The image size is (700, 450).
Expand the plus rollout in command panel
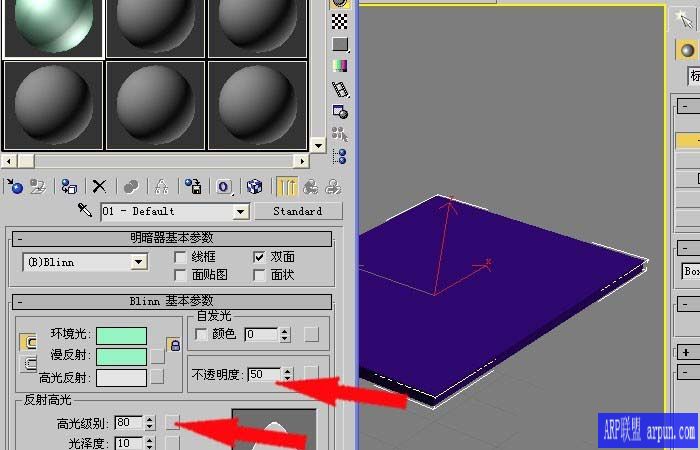(688, 352)
